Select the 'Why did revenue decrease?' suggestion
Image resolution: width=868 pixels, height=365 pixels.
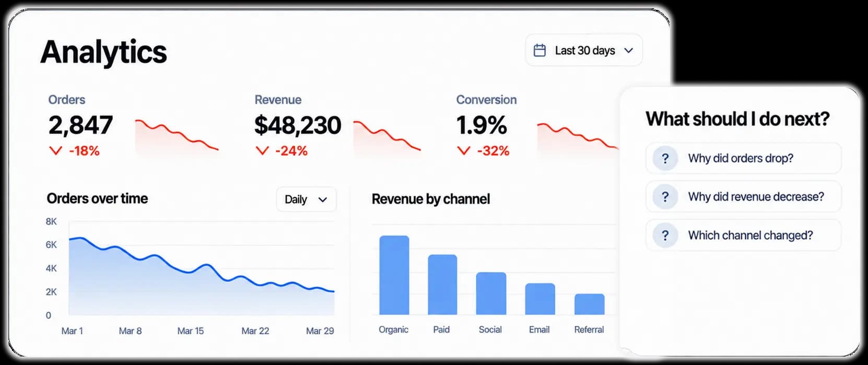pos(744,197)
